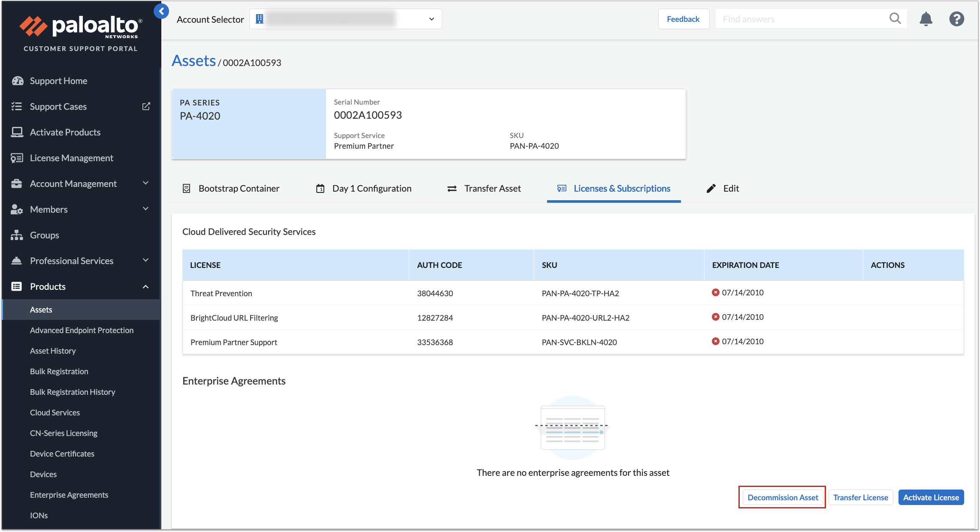
Task: Expand the Account Management menu
Action: (x=145, y=183)
